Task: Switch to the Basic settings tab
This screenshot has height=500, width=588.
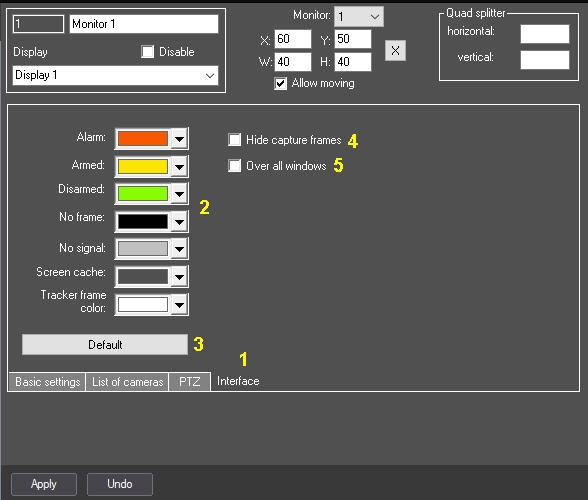Action: pos(47,382)
